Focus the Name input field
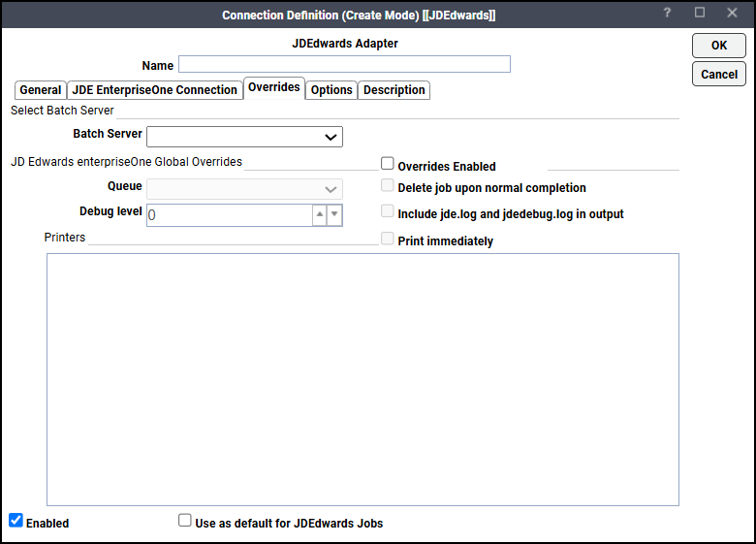Image resolution: width=756 pixels, height=544 pixels. point(344,64)
